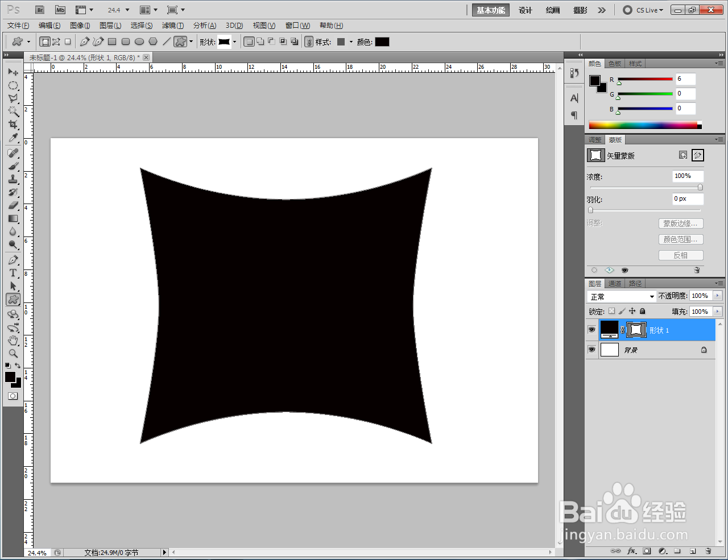This screenshot has height=560, width=728.
Task: Switch to the 色板 tab
Action: coord(615,64)
